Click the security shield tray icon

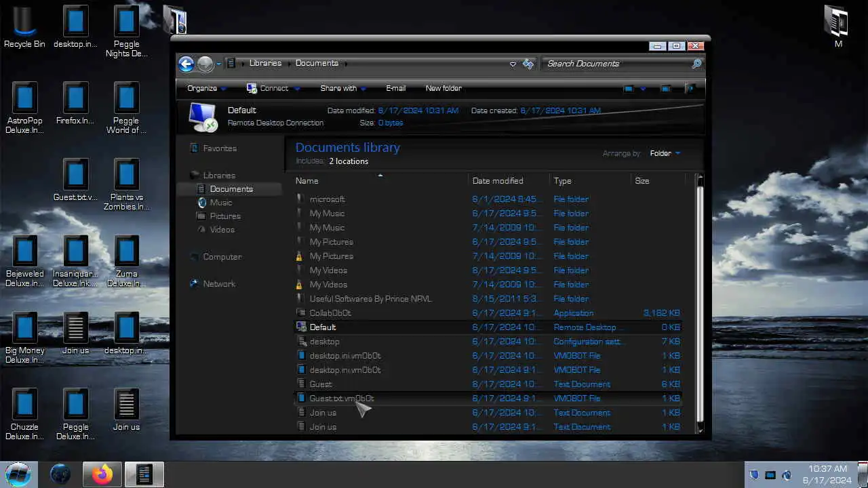click(x=753, y=475)
